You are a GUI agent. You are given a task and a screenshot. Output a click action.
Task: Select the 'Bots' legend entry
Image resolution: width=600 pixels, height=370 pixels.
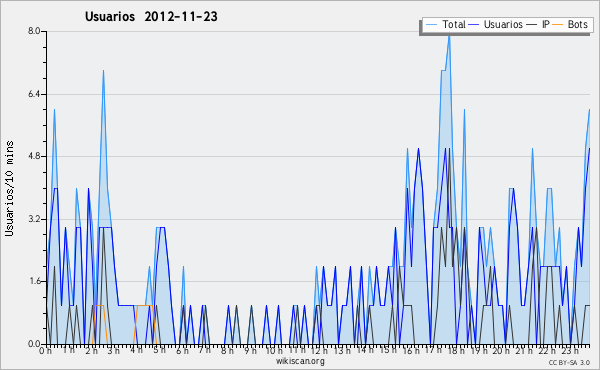pyautogui.click(x=570, y=24)
